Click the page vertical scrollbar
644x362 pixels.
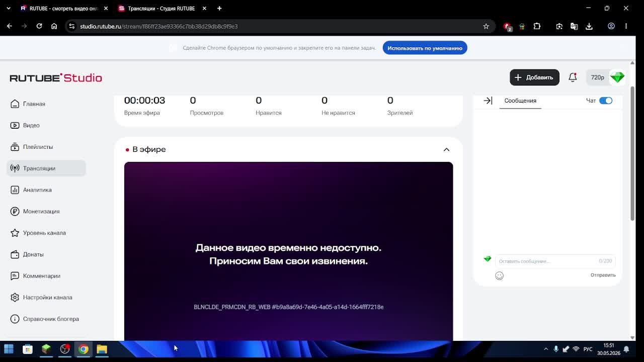(632, 153)
